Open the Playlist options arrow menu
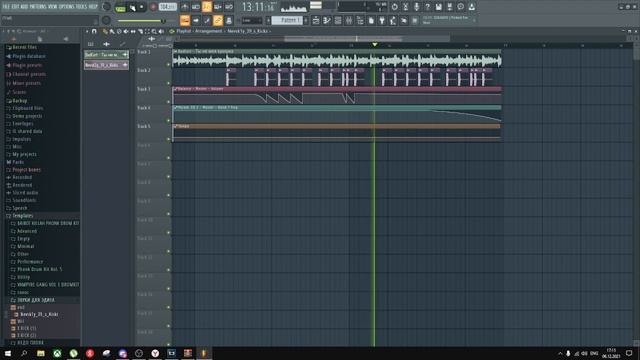This screenshot has height=360, width=640. (x=87, y=31)
